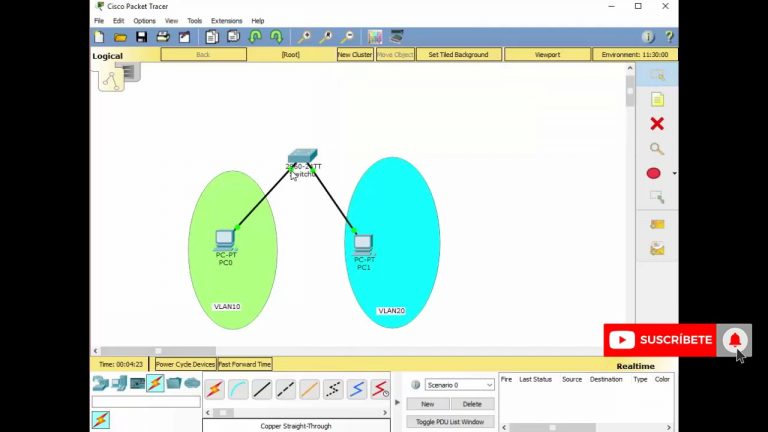Save the project with floppy disk icon

click(x=142, y=37)
